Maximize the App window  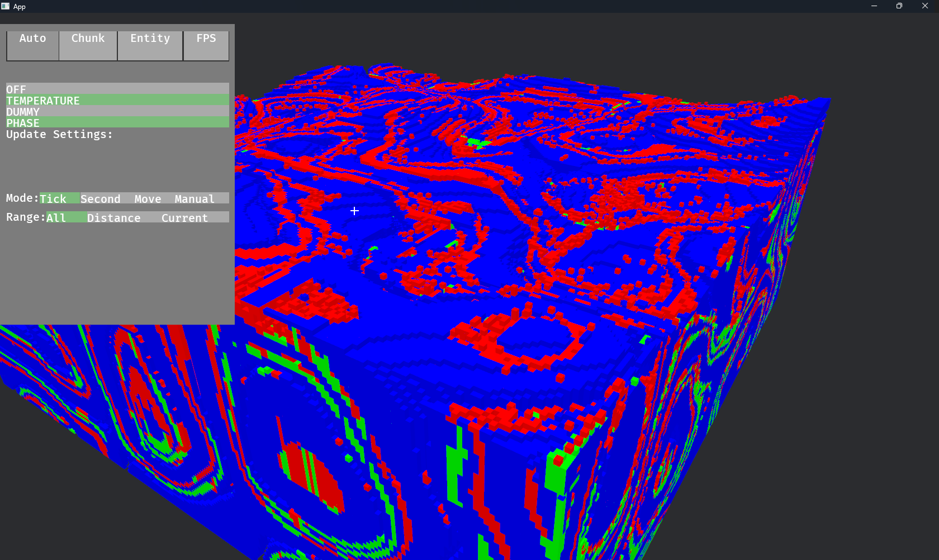click(x=899, y=6)
